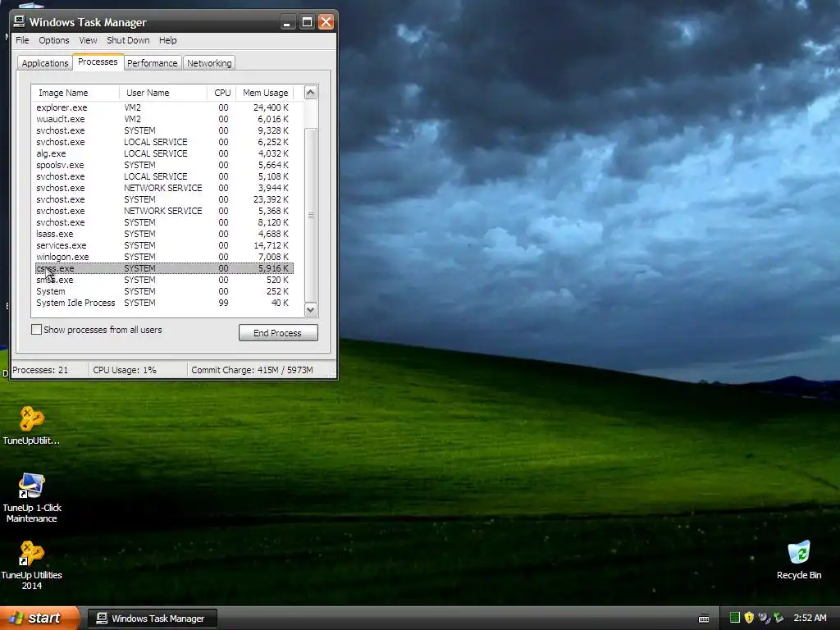This screenshot has width=840, height=630.
Task: Sort by Image Name column header
Action: coord(75,93)
